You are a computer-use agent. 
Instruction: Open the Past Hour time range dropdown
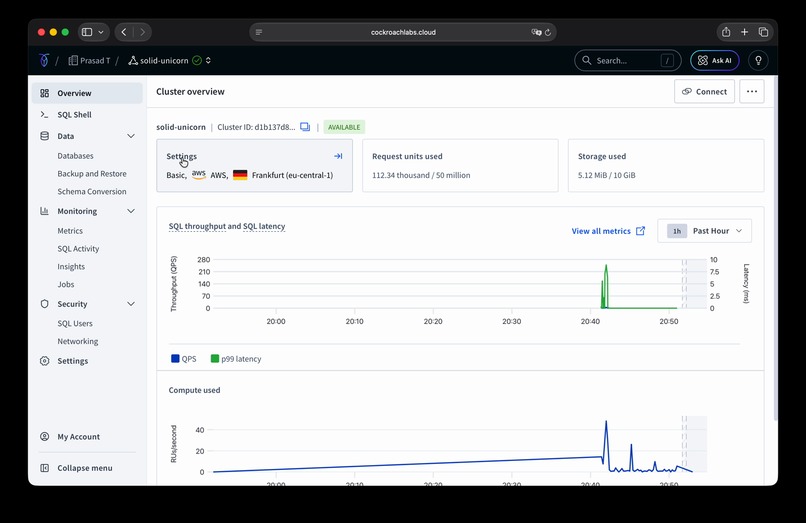704,231
